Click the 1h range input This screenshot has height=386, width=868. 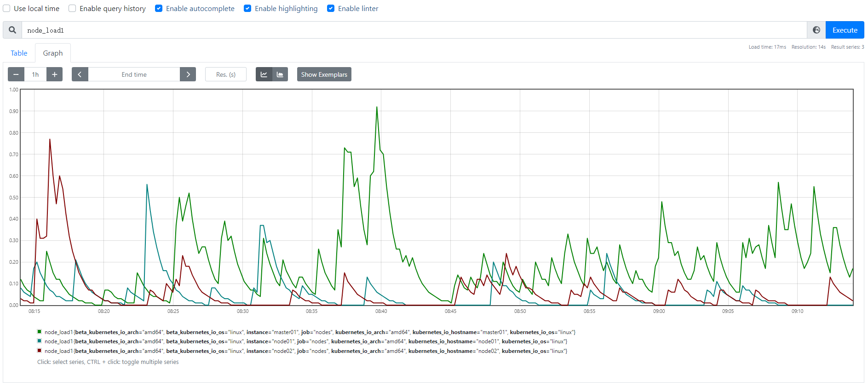(x=35, y=74)
